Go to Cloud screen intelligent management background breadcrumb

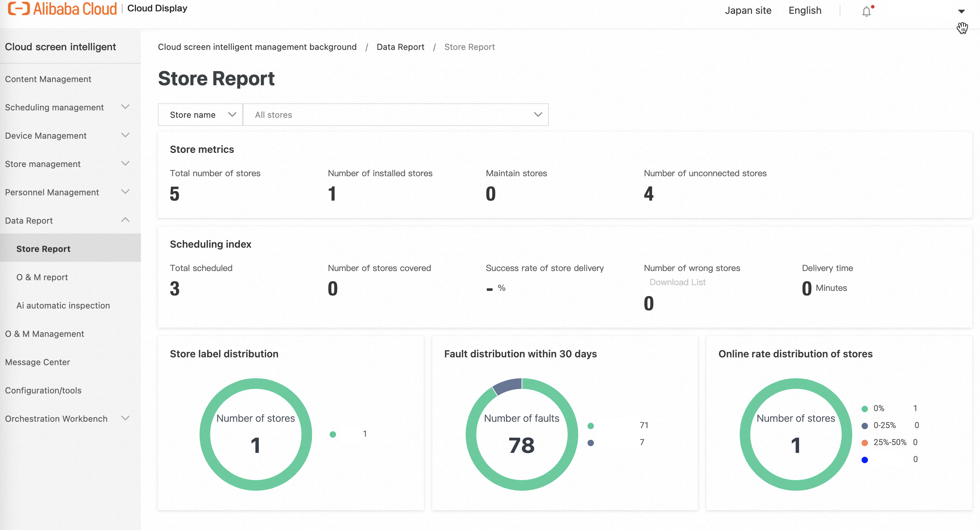coord(257,47)
